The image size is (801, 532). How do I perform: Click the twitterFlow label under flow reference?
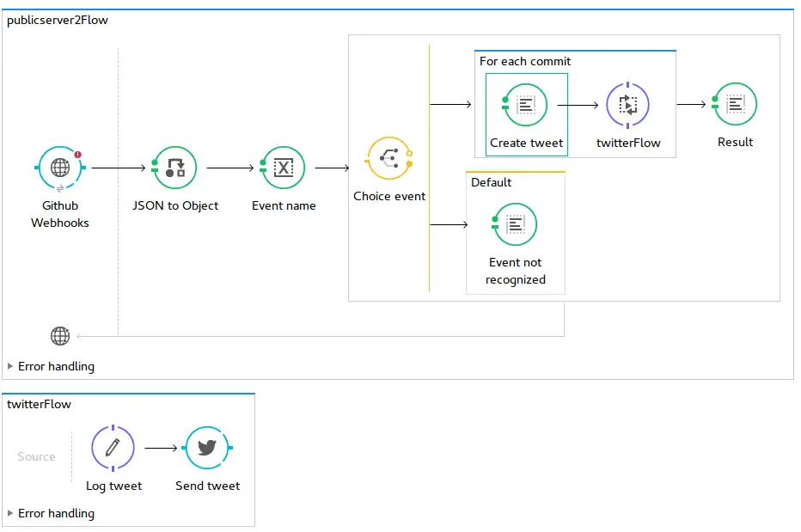(x=628, y=143)
